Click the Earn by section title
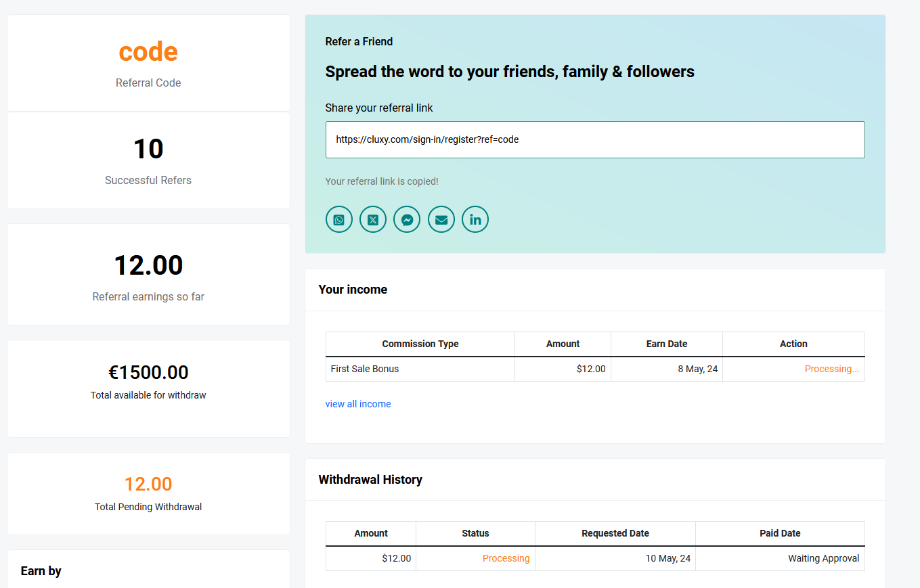 (41, 570)
